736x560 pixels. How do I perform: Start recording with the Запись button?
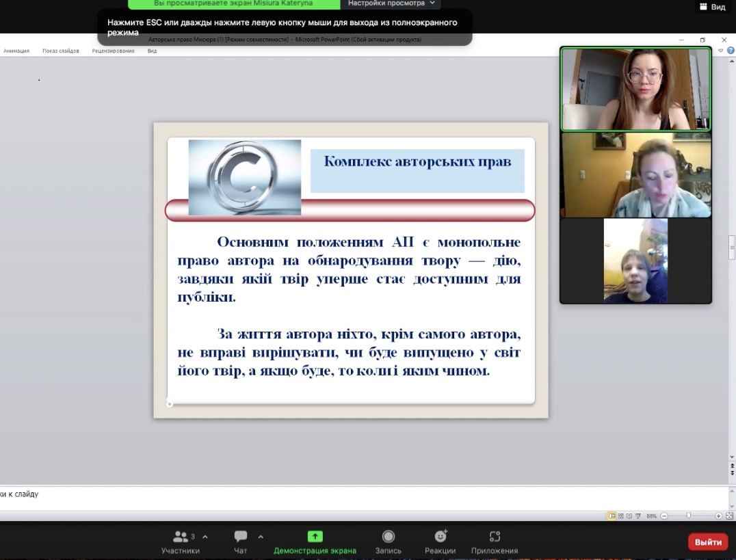click(388, 542)
